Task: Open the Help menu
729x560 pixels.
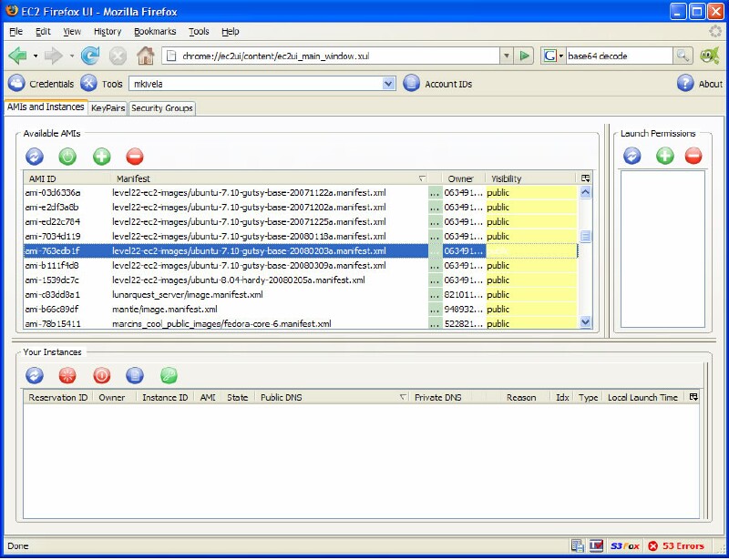Action: 231,32
